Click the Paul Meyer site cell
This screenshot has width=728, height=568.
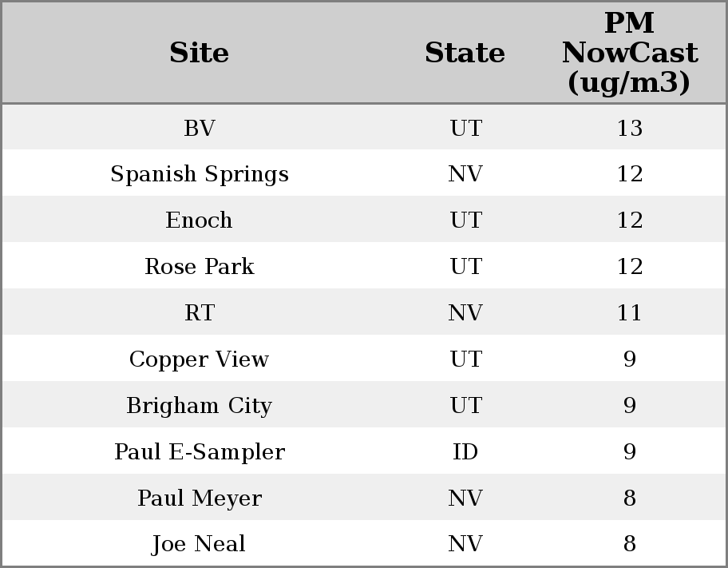(x=199, y=498)
